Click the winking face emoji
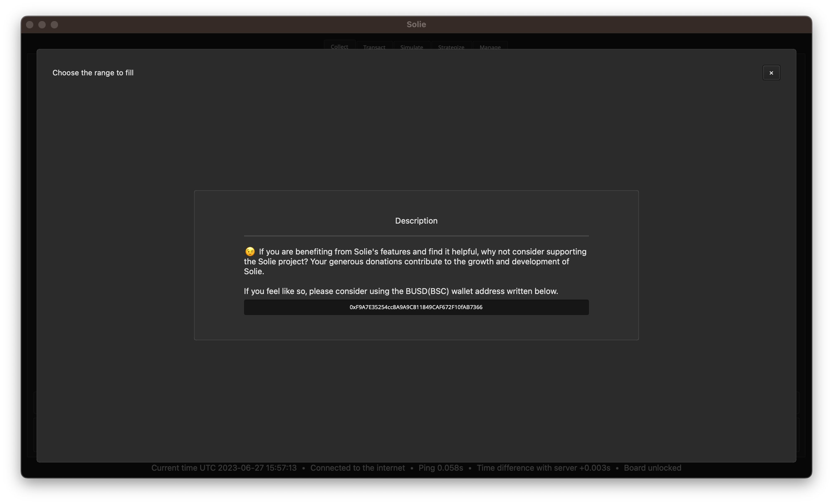Image resolution: width=833 pixels, height=504 pixels. click(x=250, y=252)
